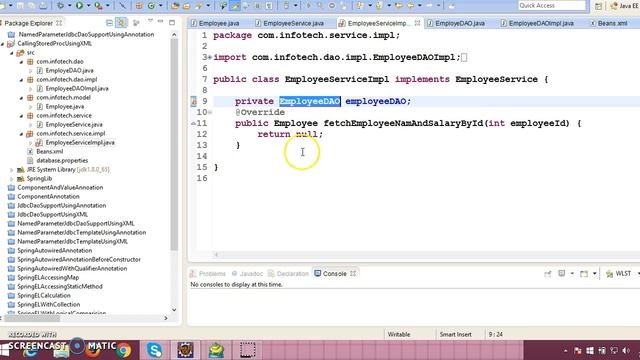This screenshot has width=640, height=360.
Task: Click the Package Explorer vertical scrollbar
Action: [x=174, y=145]
